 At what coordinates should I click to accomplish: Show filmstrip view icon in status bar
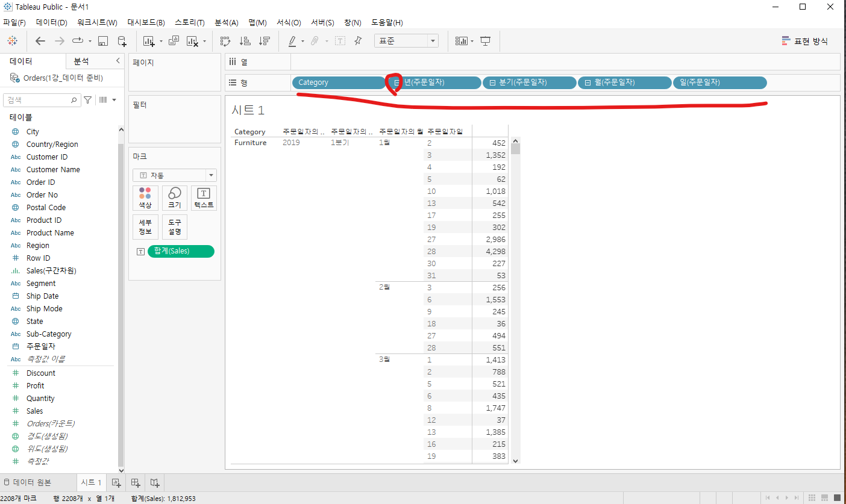(x=826, y=497)
